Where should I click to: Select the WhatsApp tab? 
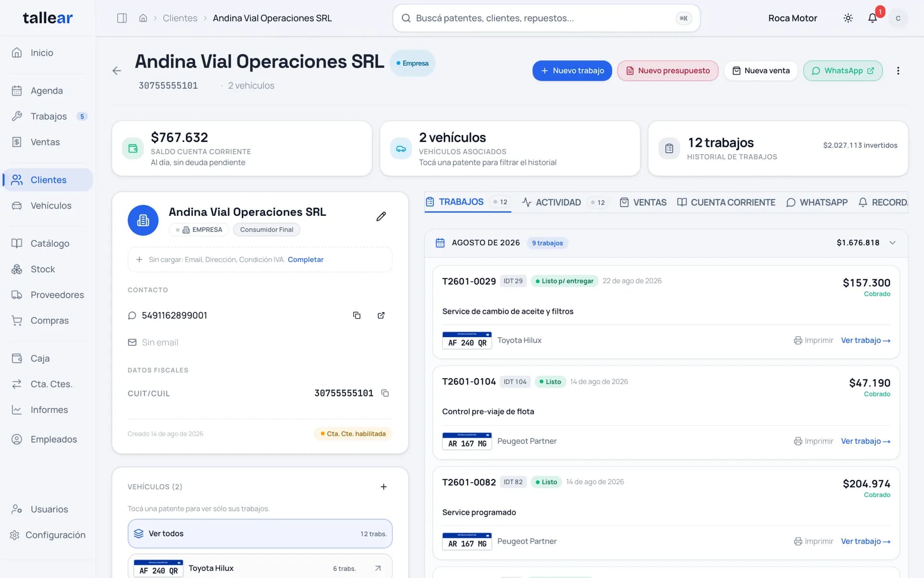pos(817,202)
